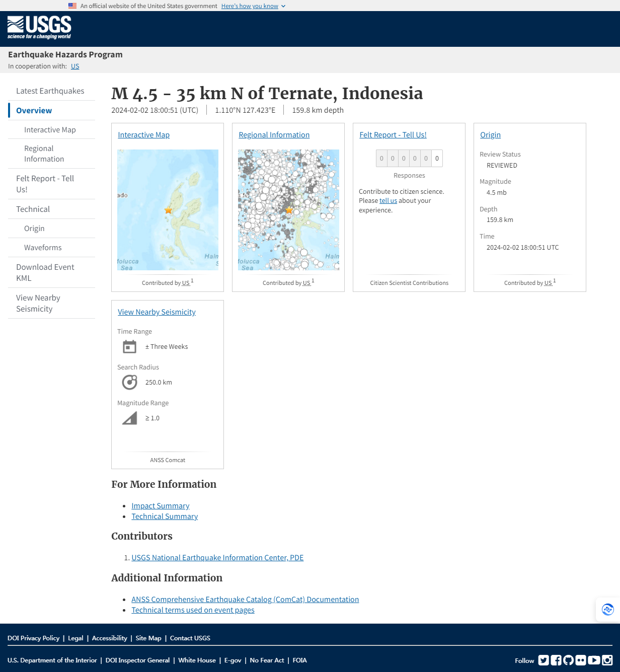Open Regional Information sidebar item
620x672 pixels.
[x=51, y=154]
